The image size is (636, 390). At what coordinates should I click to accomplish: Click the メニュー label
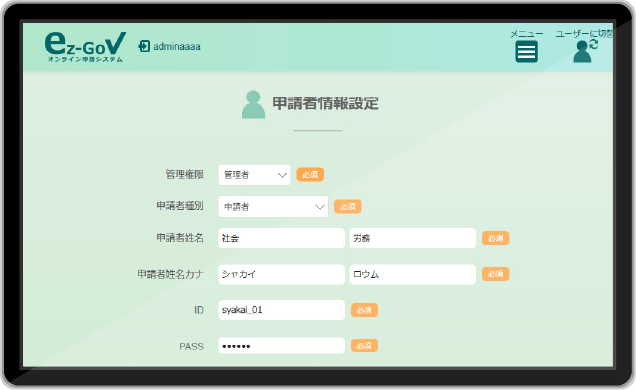[526, 34]
